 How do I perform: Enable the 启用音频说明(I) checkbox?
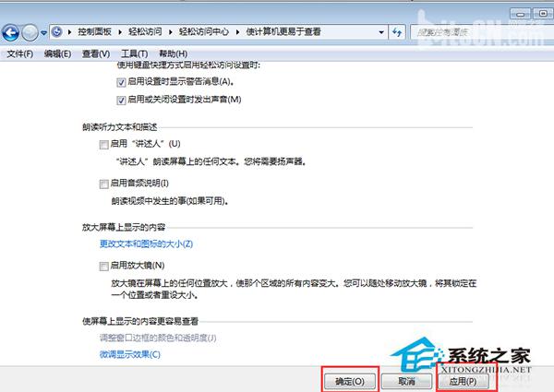(103, 184)
